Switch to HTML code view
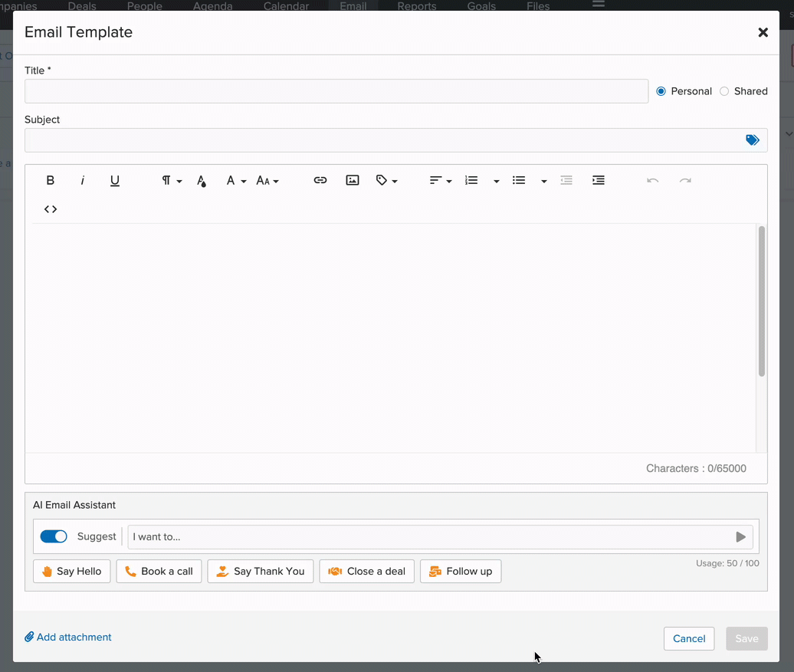This screenshot has width=794, height=672. (x=50, y=208)
